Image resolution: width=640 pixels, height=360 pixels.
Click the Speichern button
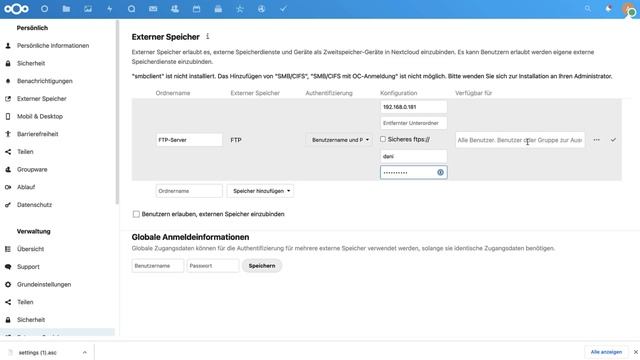point(262,266)
